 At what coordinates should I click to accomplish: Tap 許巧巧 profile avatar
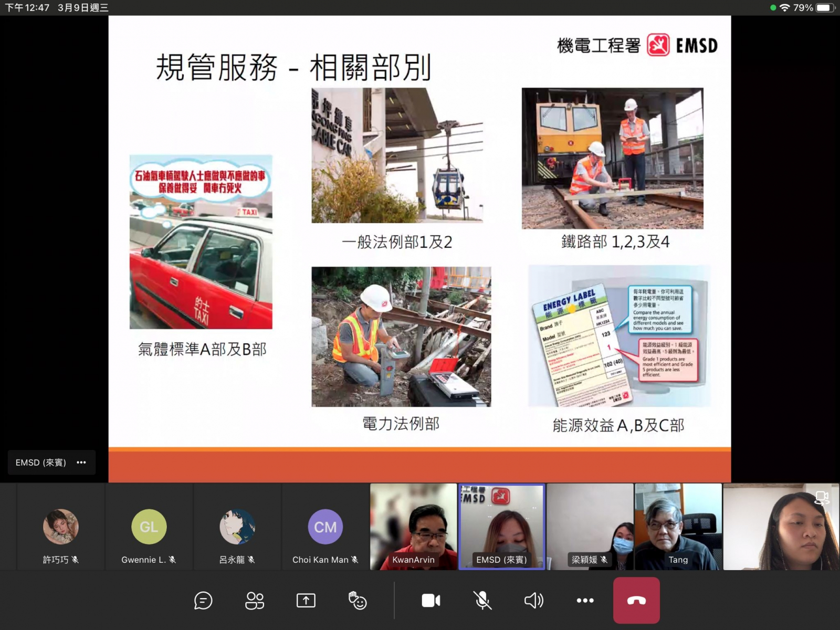tap(61, 527)
